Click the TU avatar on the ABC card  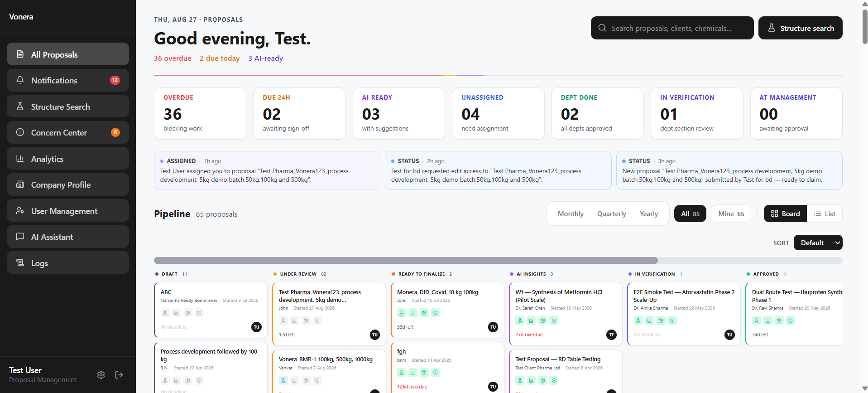[257, 327]
